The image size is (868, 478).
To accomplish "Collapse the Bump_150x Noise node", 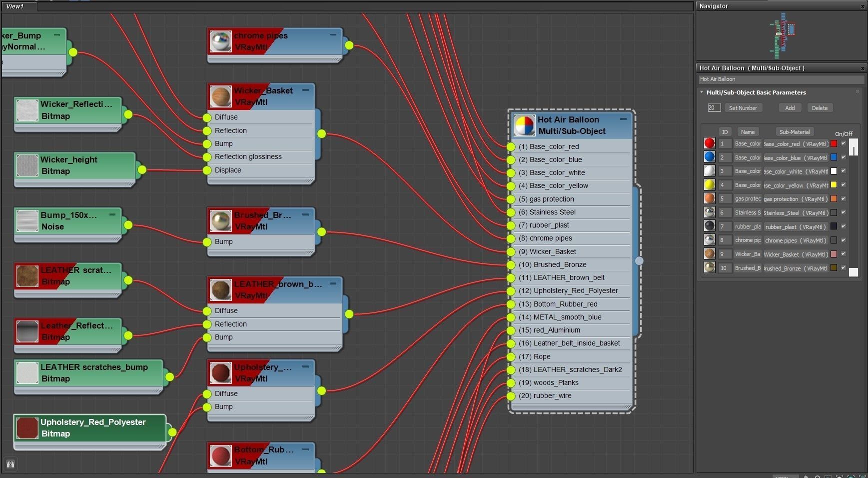I will click(x=112, y=214).
